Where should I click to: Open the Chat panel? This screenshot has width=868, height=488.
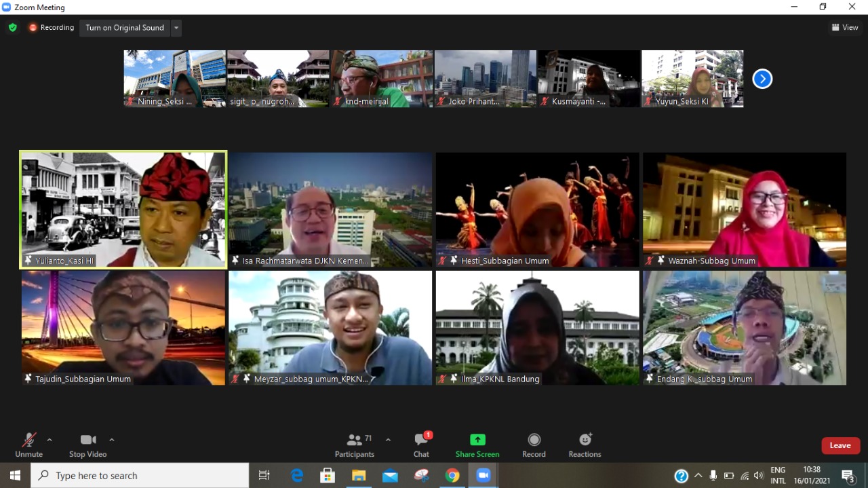click(421, 445)
